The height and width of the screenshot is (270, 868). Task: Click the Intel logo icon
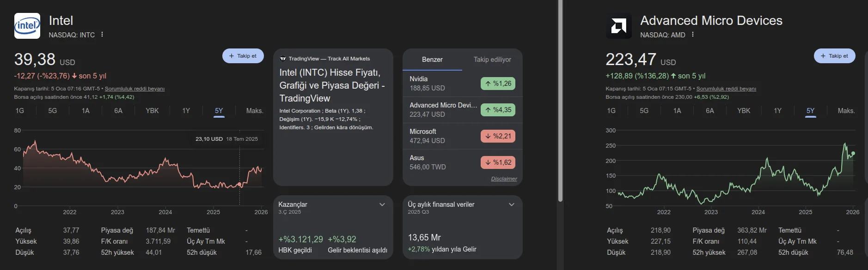coord(27,26)
